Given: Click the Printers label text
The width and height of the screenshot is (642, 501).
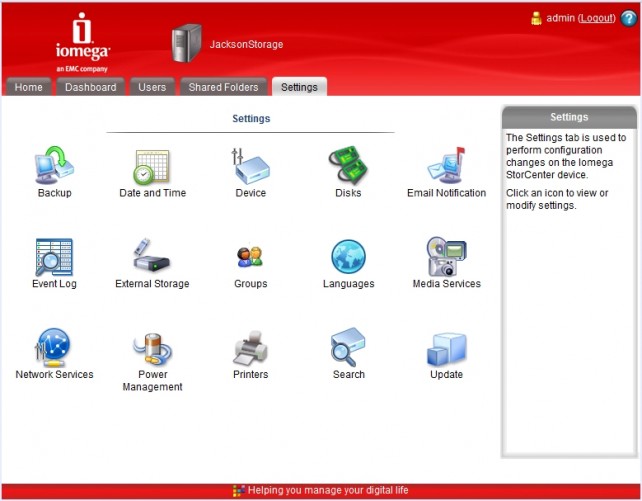Looking at the screenshot, I should 251,374.
